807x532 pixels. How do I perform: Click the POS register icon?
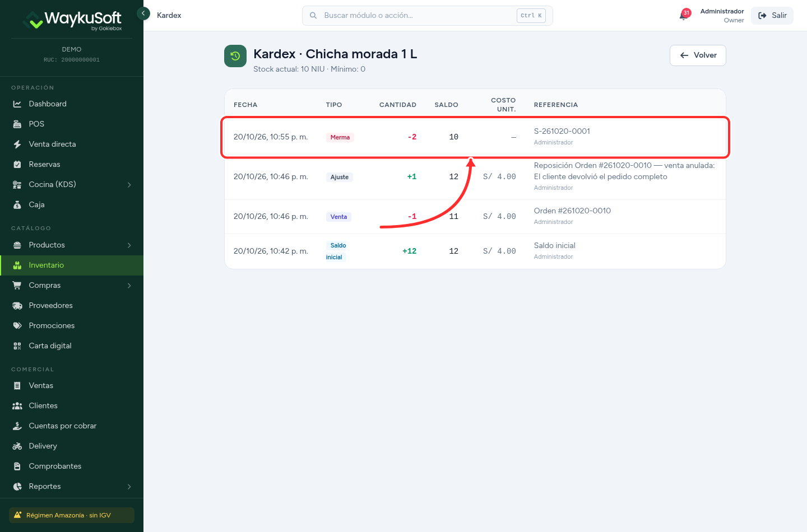(x=17, y=124)
